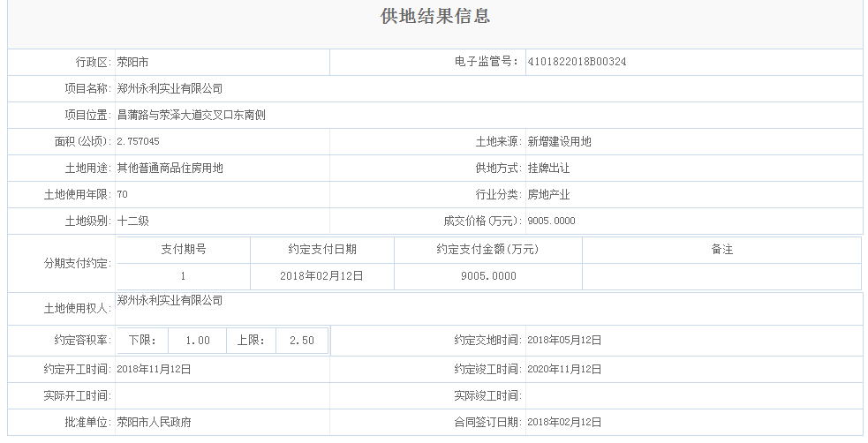Click the 土地使用年限 label

[78, 195]
